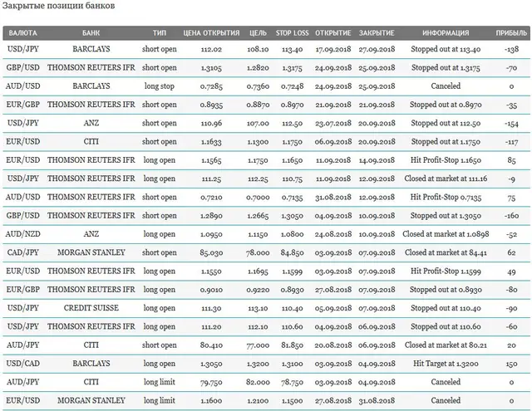This screenshot has width=532, height=411.
Task: Click the heading Закрытые позиции банков
Action: click(x=58, y=6)
